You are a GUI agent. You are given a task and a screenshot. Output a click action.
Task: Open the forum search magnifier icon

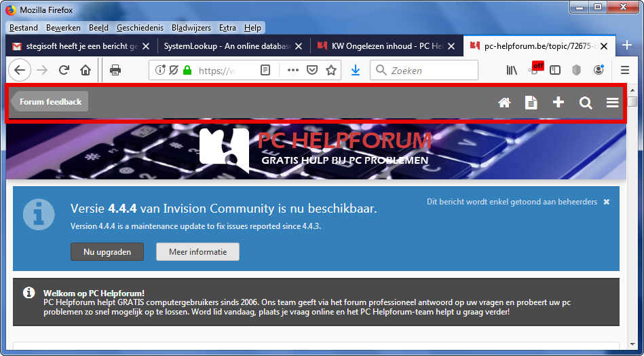click(586, 103)
